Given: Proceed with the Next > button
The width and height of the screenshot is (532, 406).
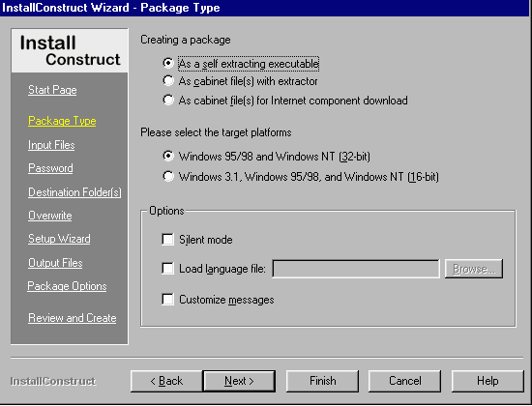Looking at the screenshot, I should coord(239,381).
